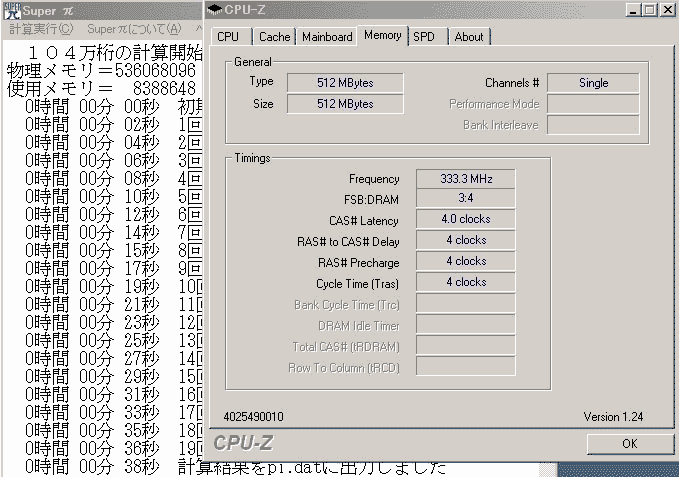This screenshot has height=477, width=679.
Task: Close the CPU-Z window
Action: pos(667,10)
